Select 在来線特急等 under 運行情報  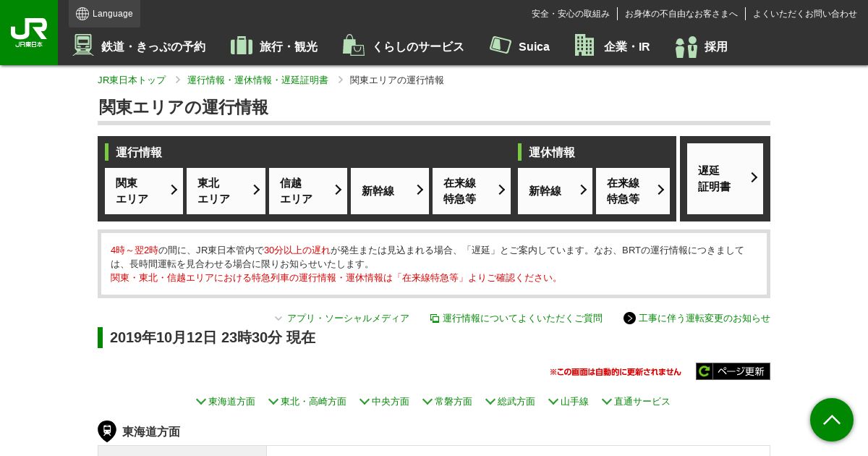472,191
